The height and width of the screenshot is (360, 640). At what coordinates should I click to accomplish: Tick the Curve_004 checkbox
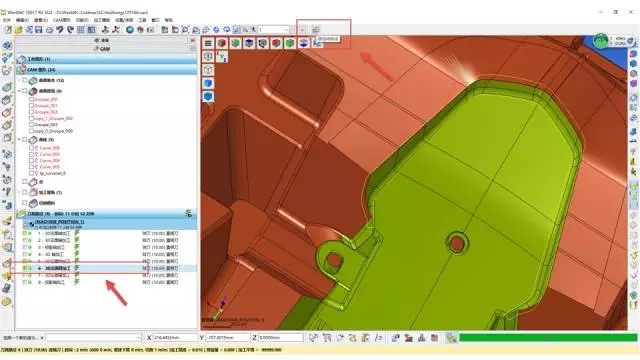pos(31,160)
